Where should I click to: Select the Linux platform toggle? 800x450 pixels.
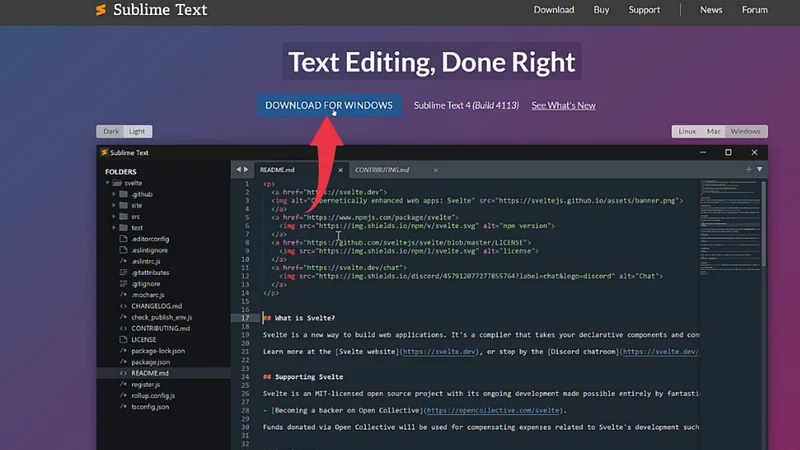tap(687, 131)
